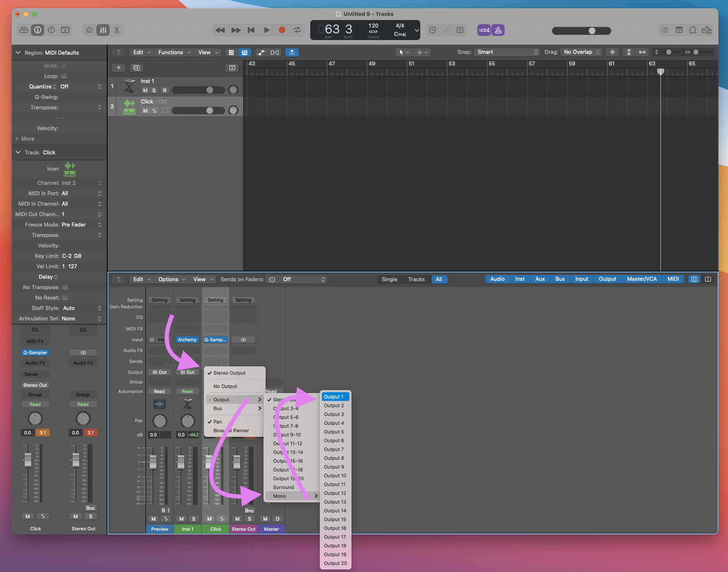Open the Drag No Overlap dropdown
728x572 pixels.
point(581,52)
